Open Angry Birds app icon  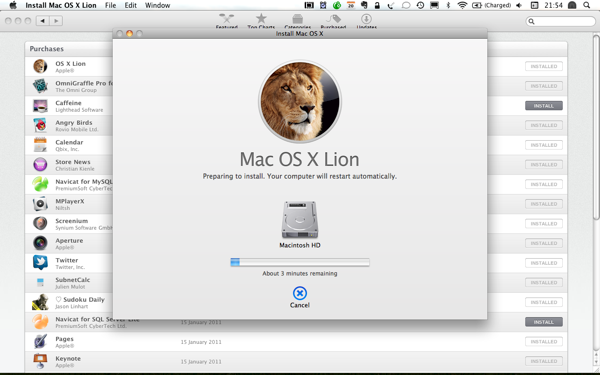[40, 125]
